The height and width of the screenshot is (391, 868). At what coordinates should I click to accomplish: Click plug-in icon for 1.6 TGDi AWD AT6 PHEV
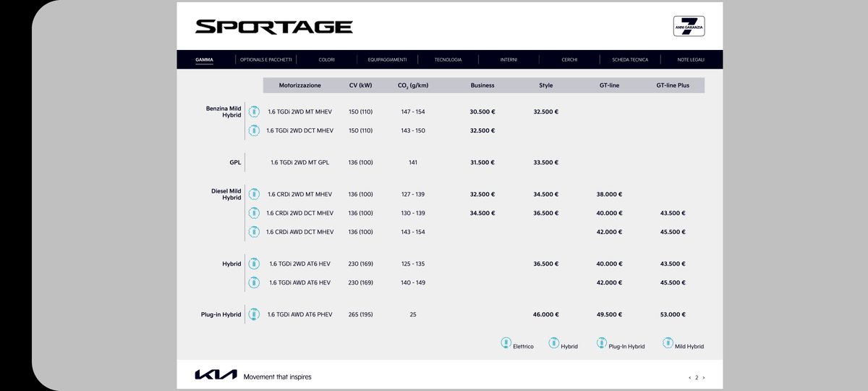point(254,314)
